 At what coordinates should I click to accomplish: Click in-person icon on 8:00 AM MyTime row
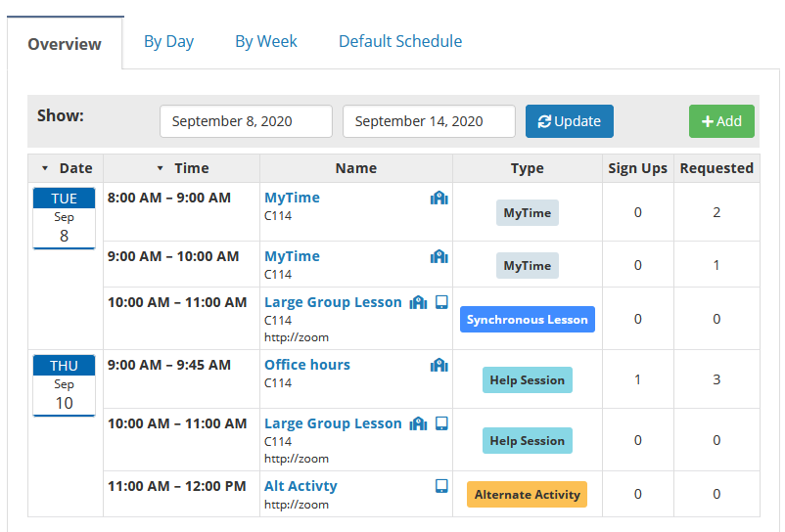click(439, 198)
